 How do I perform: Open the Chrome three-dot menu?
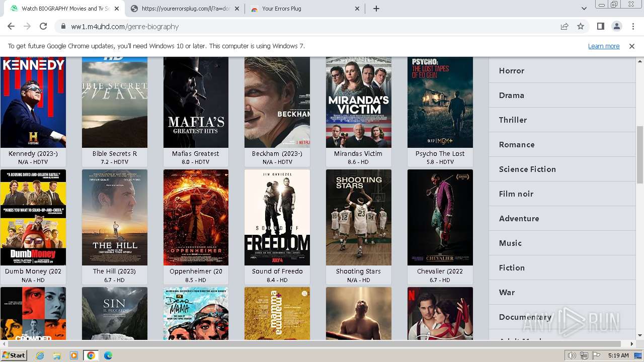[632, 26]
